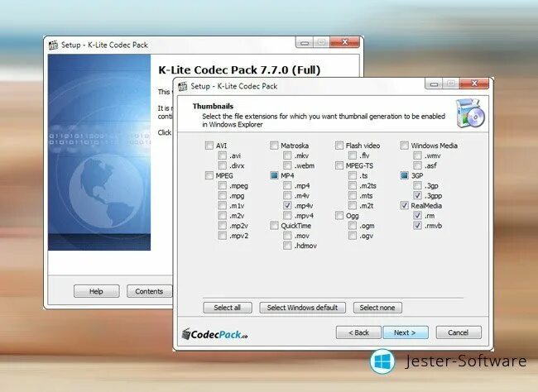Check the .asf extension

click(x=417, y=165)
